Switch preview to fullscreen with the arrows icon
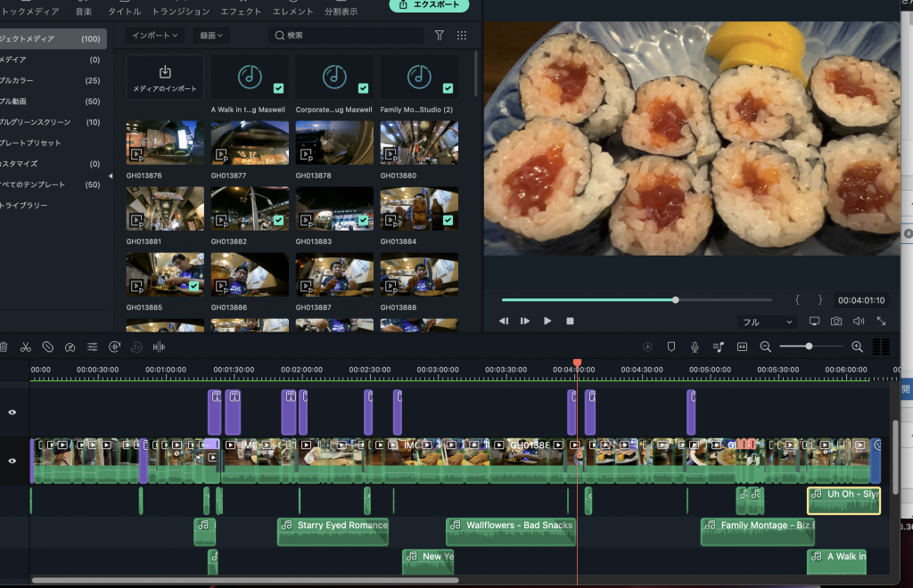 (881, 321)
